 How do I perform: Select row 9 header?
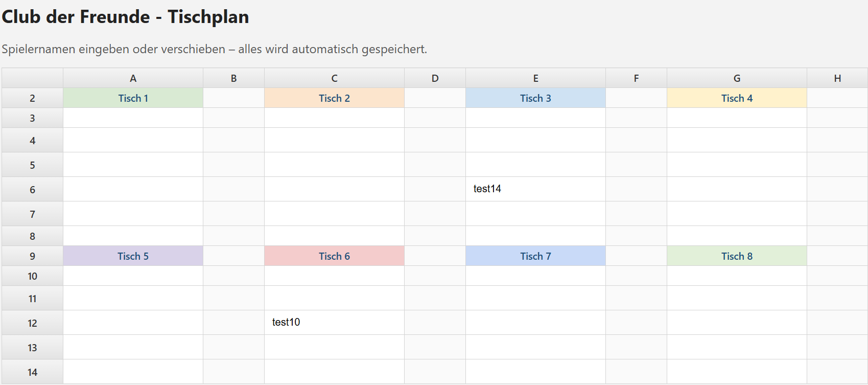[32, 256]
